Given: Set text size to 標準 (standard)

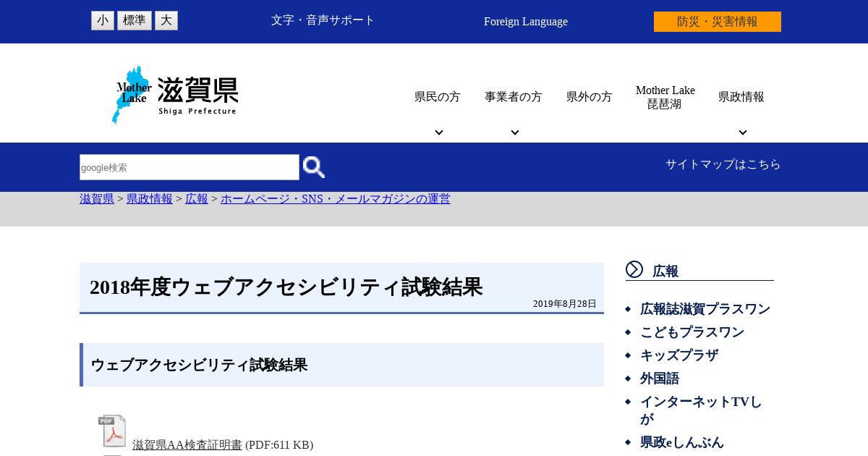Looking at the screenshot, I should point(135,21).
